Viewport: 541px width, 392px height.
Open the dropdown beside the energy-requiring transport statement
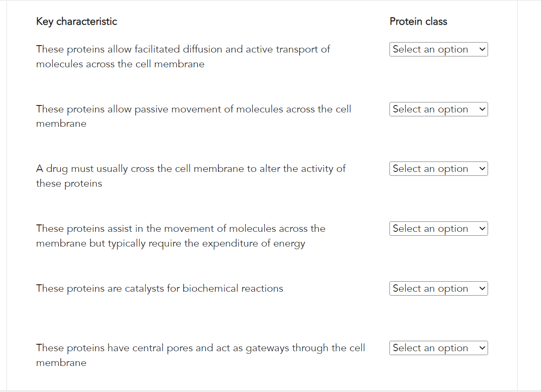click(439, 228)
